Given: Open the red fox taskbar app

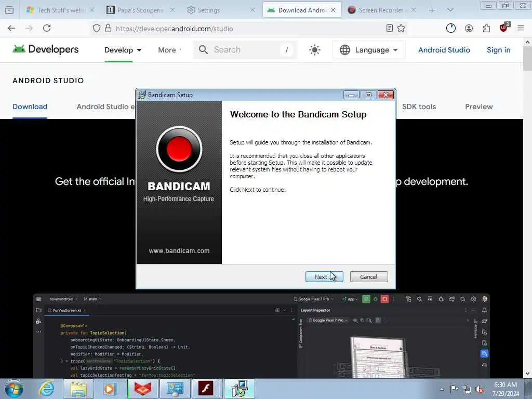Looking at the screenshot, I should [x=142, y=389].
